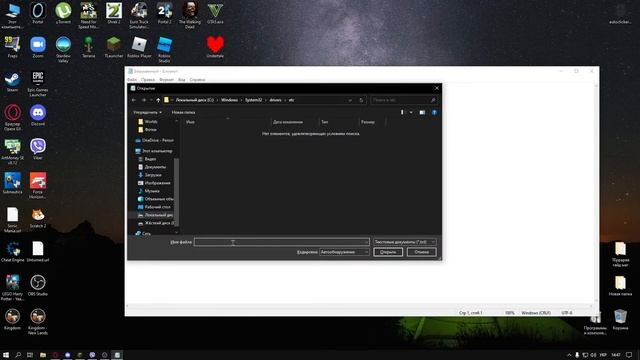Open File Explorer from the taskbar
This screenshot has width=640, height=360.
(x=43, y=355)
